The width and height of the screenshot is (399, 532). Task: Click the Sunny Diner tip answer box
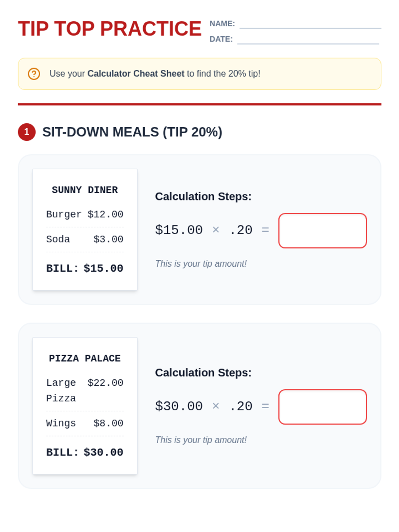[322, 231]
